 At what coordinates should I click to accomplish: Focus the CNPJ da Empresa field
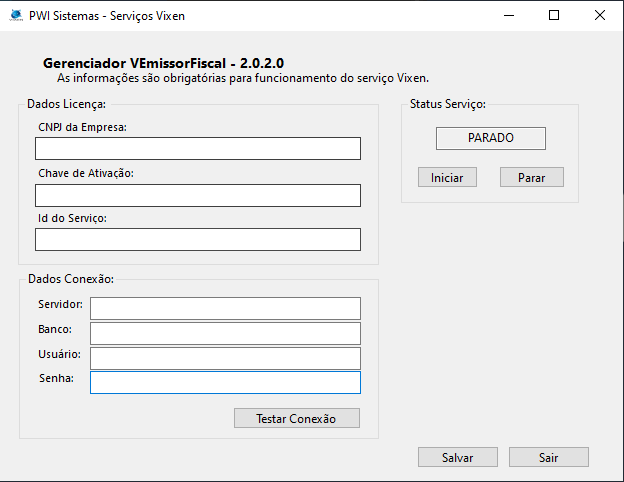[197, 149]
